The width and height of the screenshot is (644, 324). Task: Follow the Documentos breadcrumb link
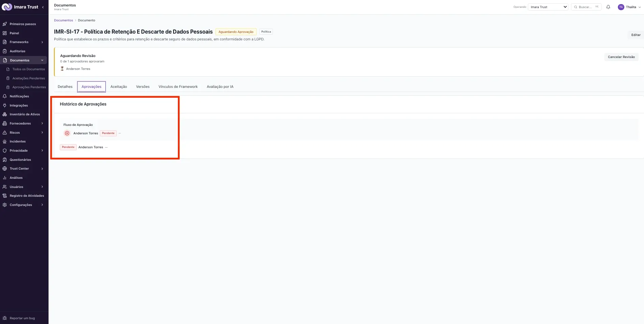pos(63,20)
